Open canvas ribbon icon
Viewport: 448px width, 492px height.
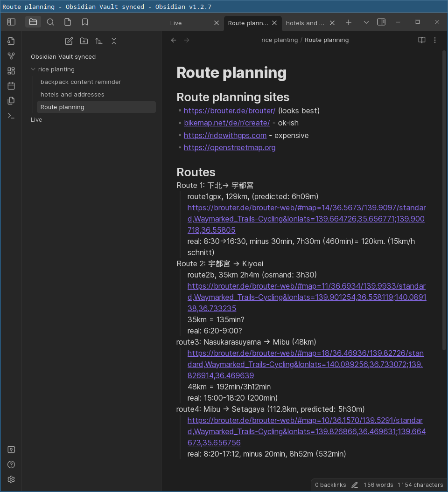11,71
